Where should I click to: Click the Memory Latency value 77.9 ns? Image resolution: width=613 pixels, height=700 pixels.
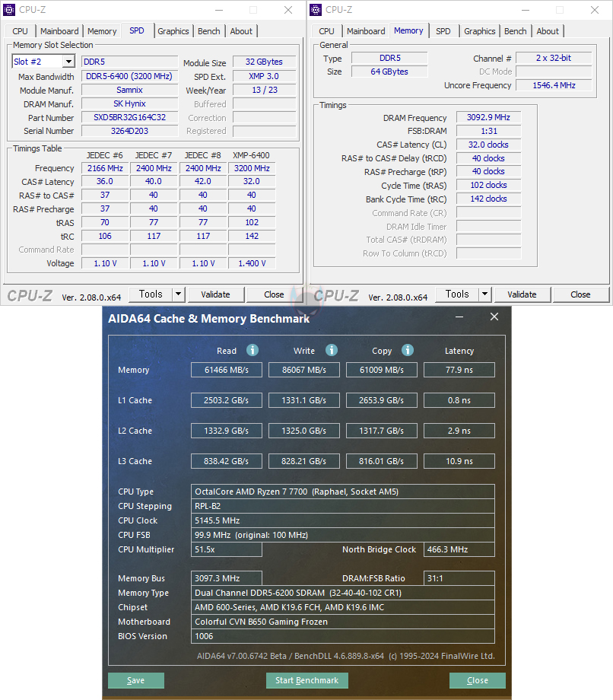click(x=459, y=370)
